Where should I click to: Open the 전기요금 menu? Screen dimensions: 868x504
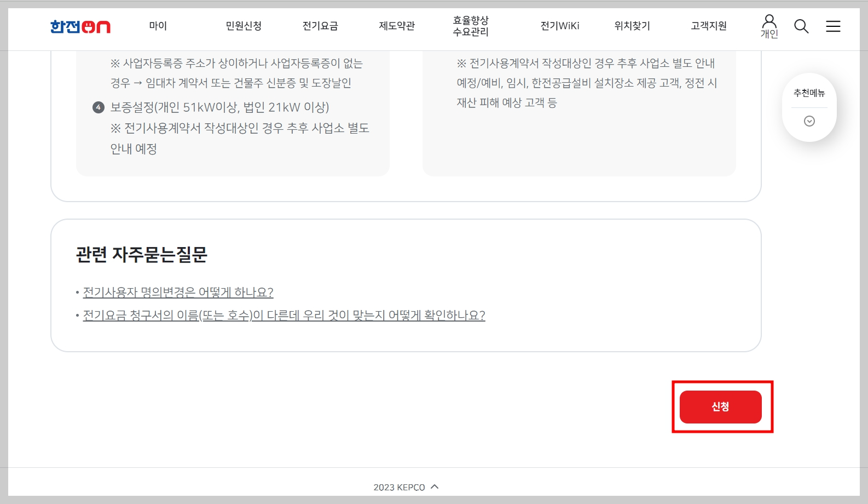tap(320, 26)
